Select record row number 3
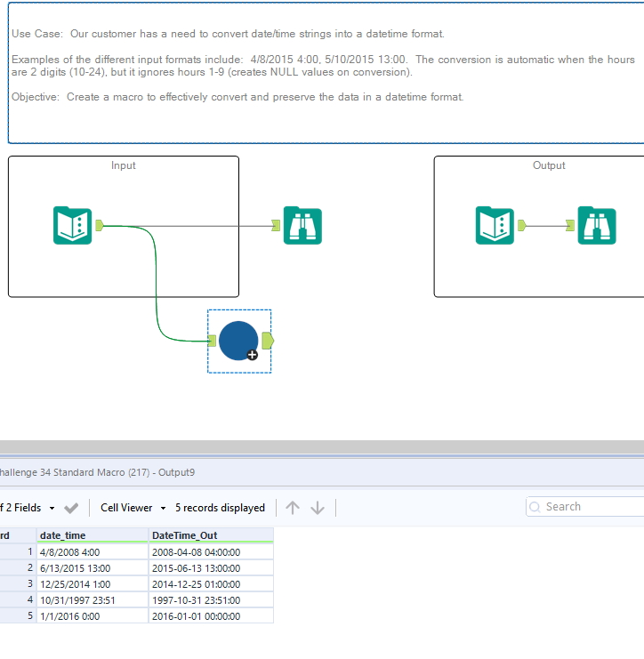Viewport: 644px width, 659px height. click(18, 583)
